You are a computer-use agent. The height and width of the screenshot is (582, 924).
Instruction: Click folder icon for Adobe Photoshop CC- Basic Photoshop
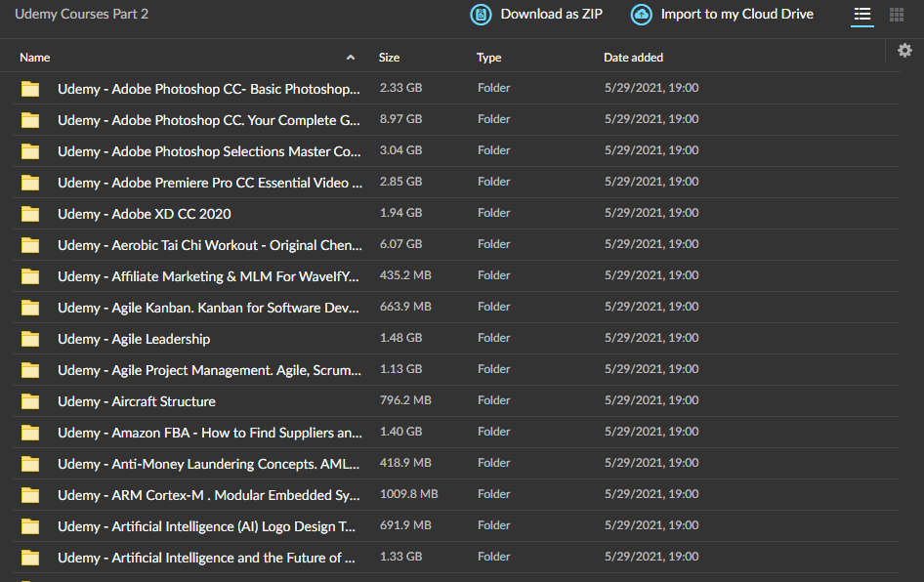[x=30, y=88]
